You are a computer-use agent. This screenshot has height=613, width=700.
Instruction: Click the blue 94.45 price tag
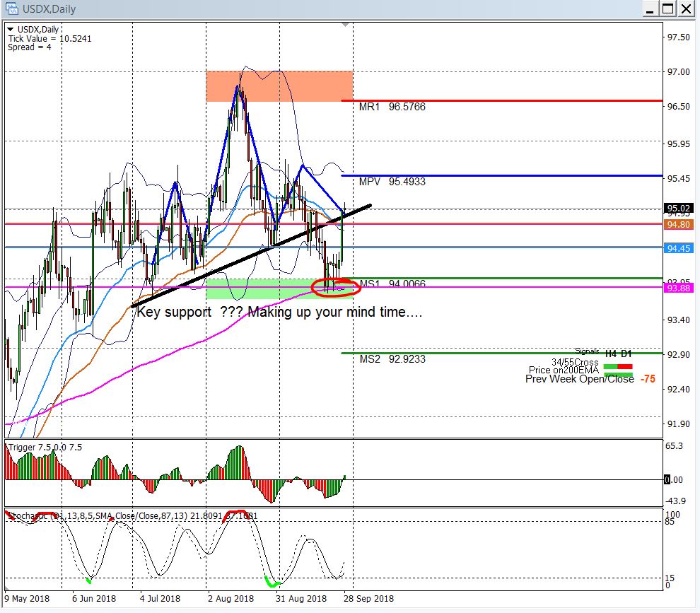tap(678, 248)
